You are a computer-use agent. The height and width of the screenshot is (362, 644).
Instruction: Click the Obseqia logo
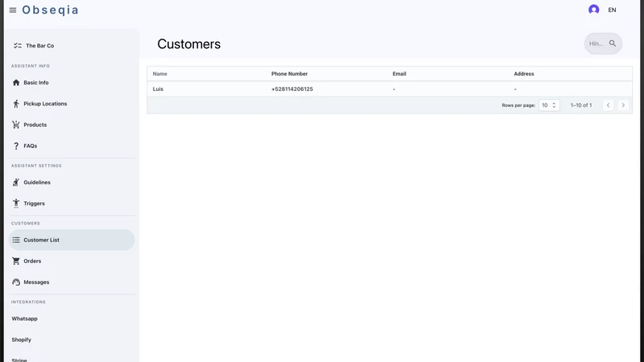[50, 10]
